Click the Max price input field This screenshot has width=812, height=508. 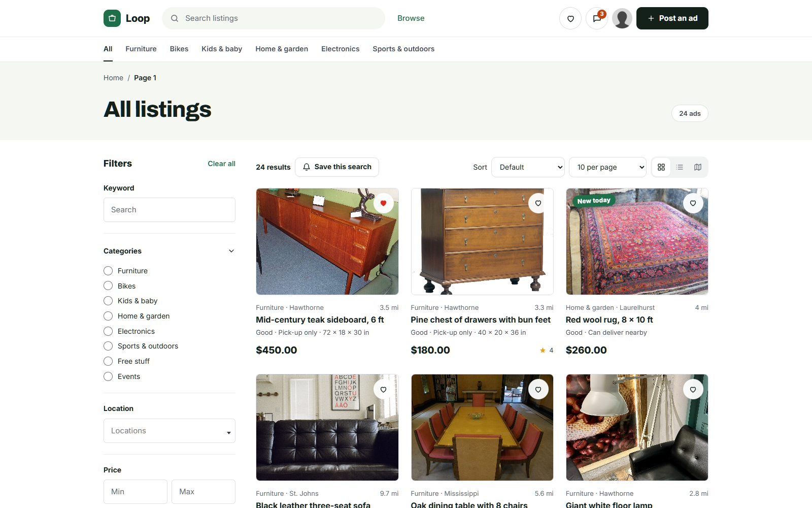coord(204,492)
